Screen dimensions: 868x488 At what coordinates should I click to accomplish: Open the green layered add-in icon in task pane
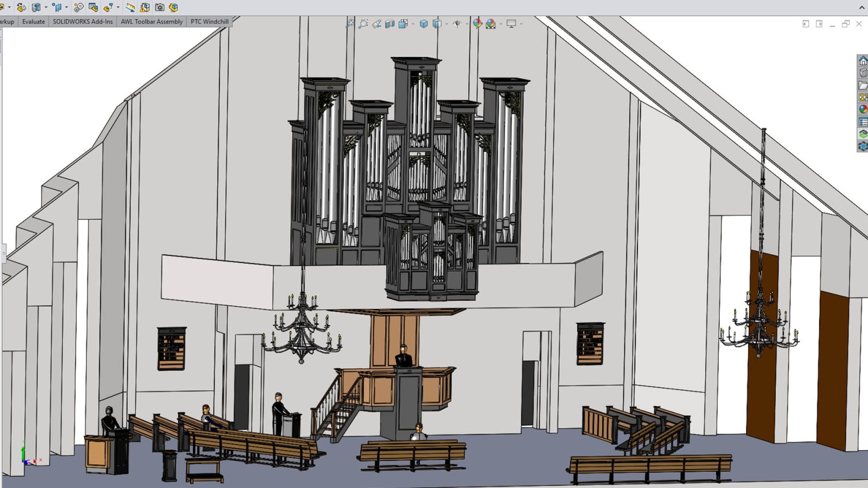tap(863, 133)
